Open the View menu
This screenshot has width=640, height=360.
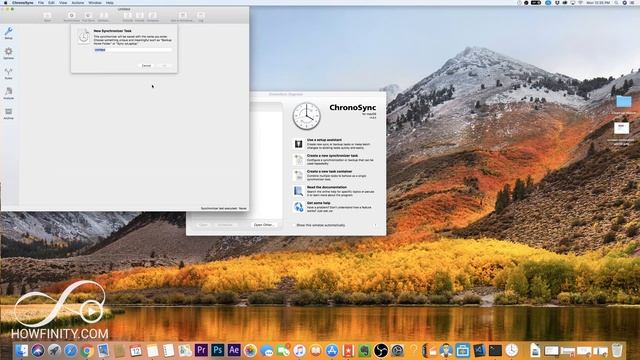(63, 2)
